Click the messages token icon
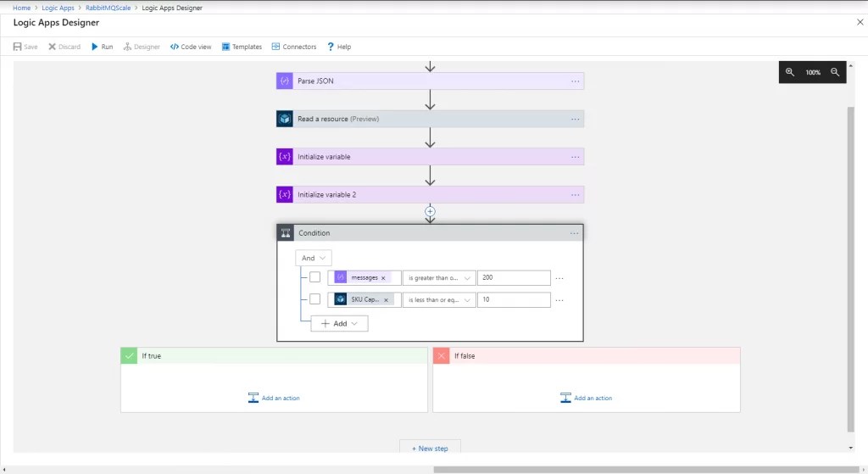The height and width of the screenshot is (474, 868). (x=341, y=277)
